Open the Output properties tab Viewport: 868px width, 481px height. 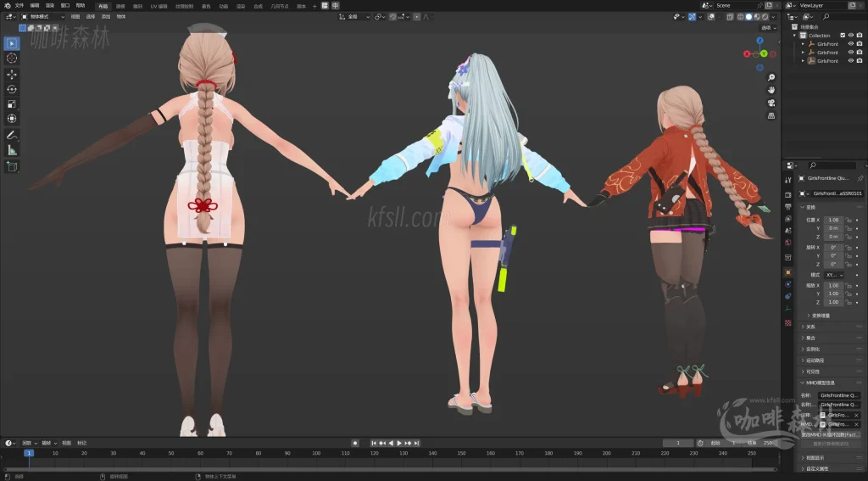(787, 207)
